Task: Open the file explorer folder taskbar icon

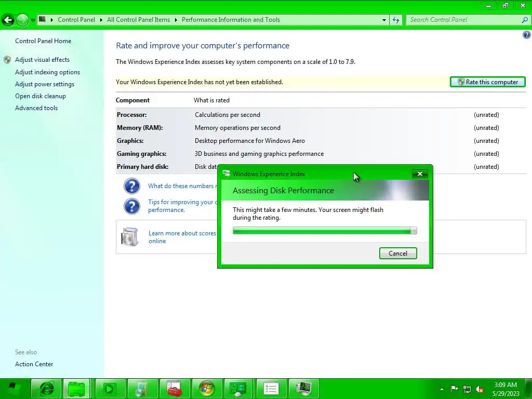Action: (76, 389)
